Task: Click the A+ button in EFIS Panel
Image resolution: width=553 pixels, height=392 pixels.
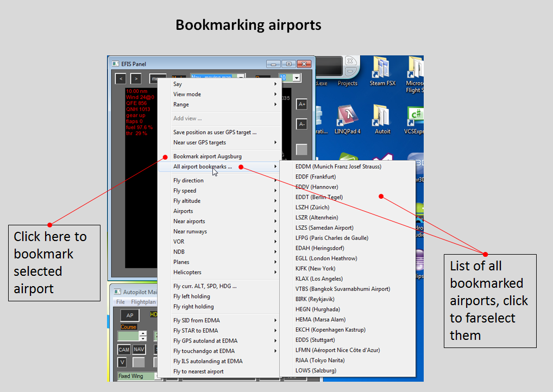Action: [301, 104]
